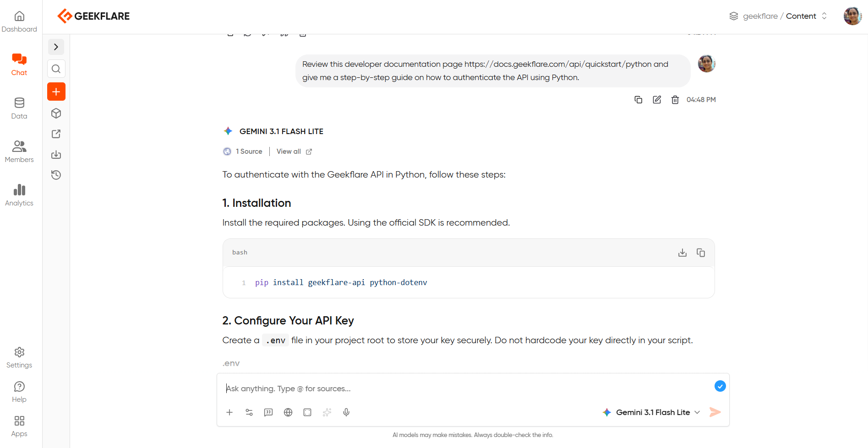This screenshot has height=448, width=868.
Task: Open the Dashboard page
Action: tap(19, 22)
